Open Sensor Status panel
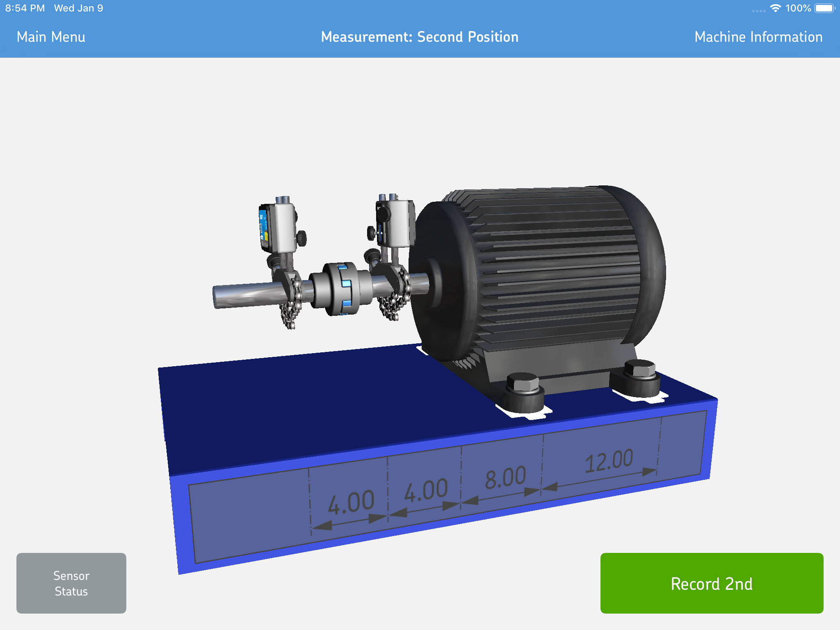Viewport: 840px width, 630px height. tap(71, 583)
